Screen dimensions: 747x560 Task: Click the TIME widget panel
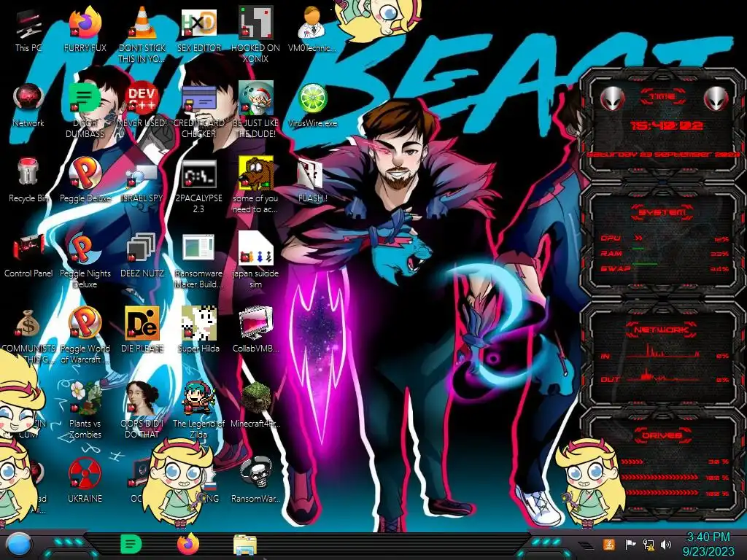pyautogui.click(x=662, y=125)
